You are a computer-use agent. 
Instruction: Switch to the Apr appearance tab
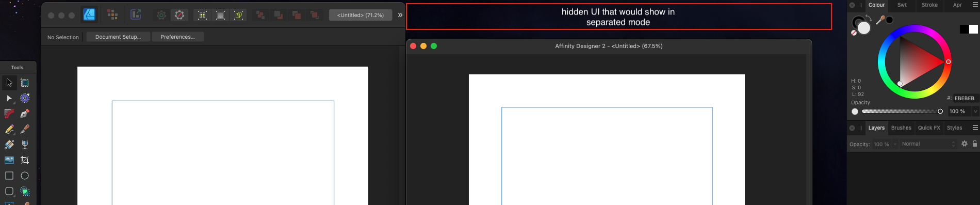pos(957,5)
